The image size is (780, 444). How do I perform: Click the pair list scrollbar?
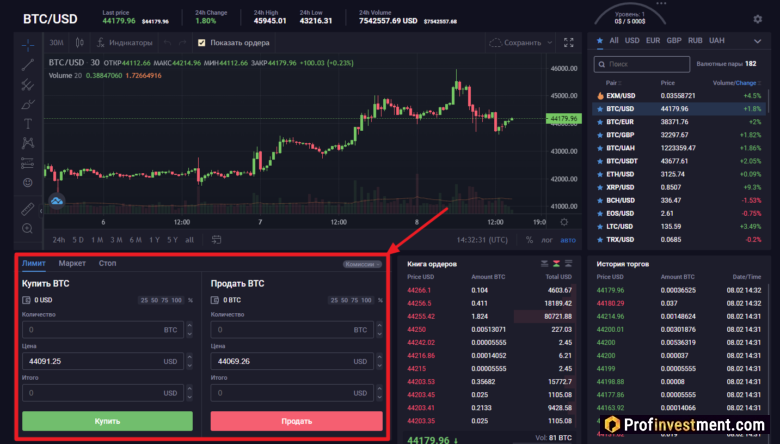coord(770,102)
